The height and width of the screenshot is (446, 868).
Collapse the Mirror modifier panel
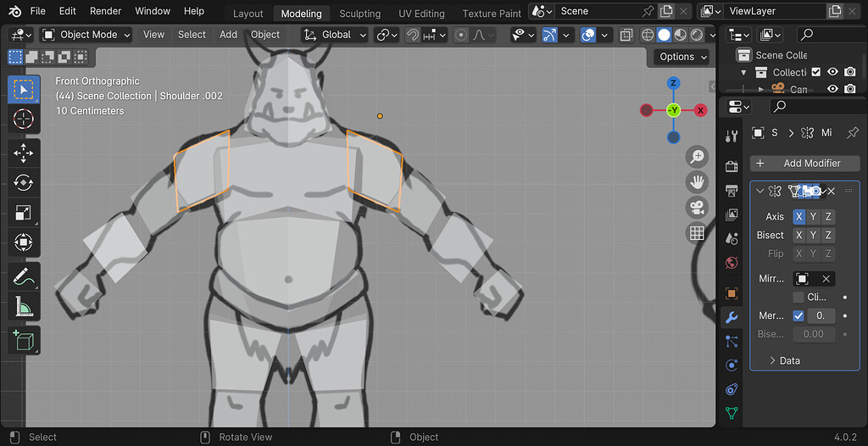click(759, 191)
